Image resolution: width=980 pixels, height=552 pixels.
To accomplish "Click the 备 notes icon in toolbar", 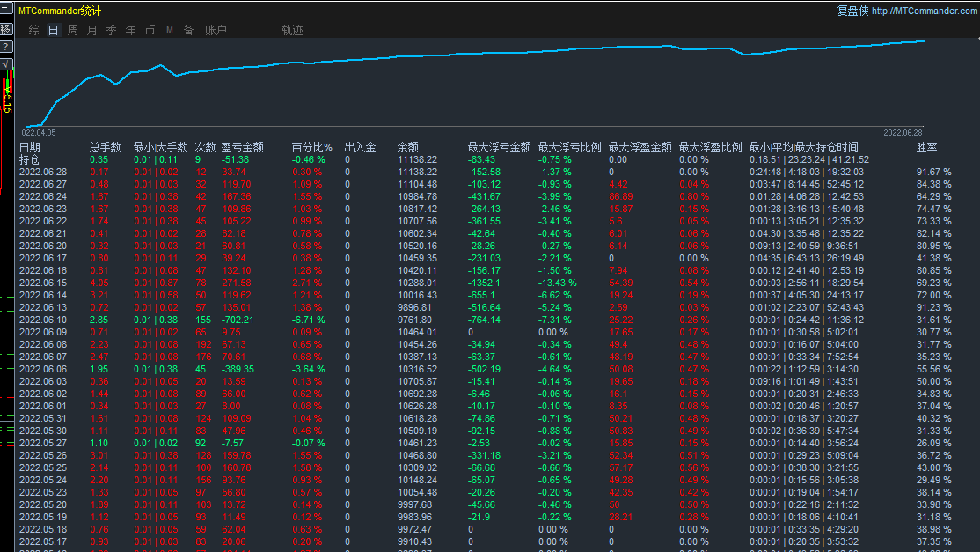I will point(188,29).
